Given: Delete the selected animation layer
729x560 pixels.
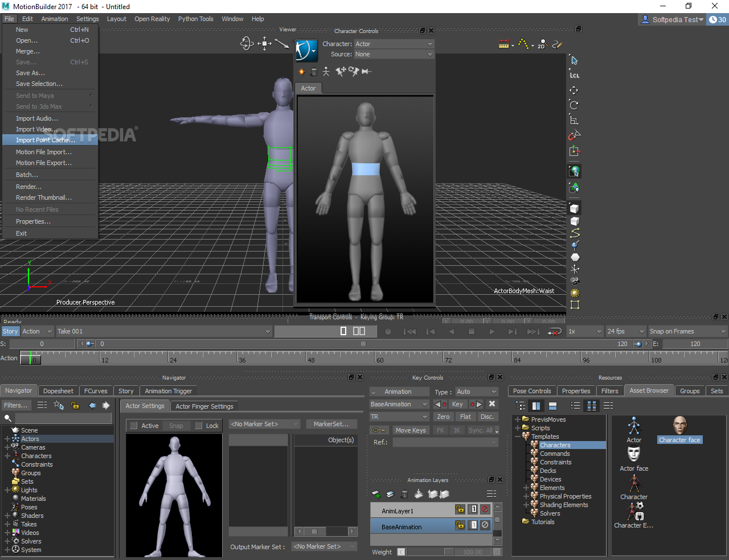Looking at the screenshot, I should [404, 494].
